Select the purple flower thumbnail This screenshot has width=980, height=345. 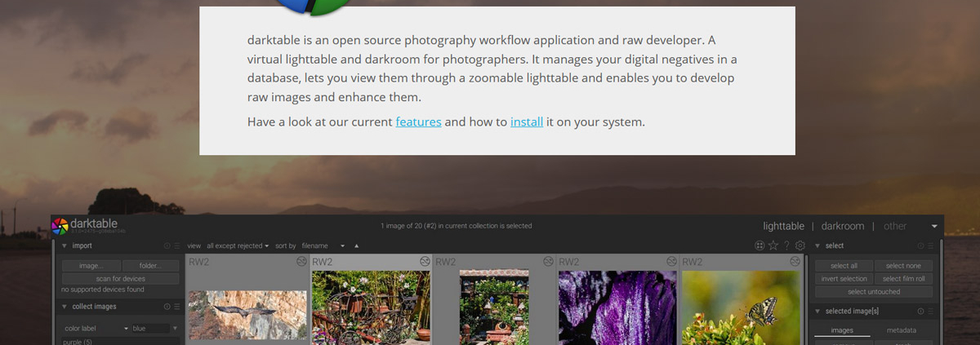click(617, 307)
